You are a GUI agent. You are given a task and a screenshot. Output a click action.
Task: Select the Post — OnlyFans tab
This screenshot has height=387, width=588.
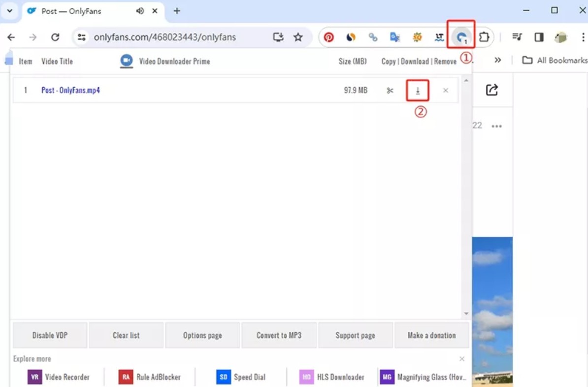point(93,11)
